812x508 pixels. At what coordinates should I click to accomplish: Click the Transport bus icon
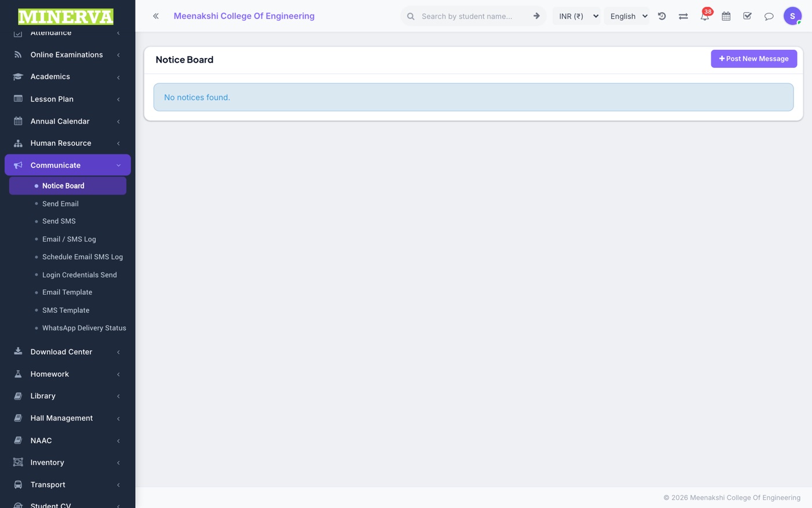tap(18, 485)
